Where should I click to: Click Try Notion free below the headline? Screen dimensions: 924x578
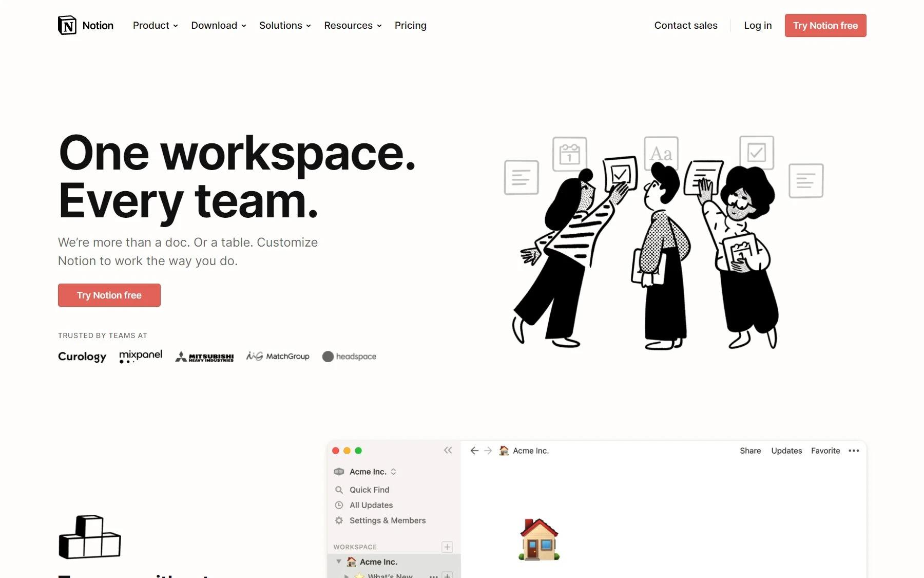coord(109,295)
